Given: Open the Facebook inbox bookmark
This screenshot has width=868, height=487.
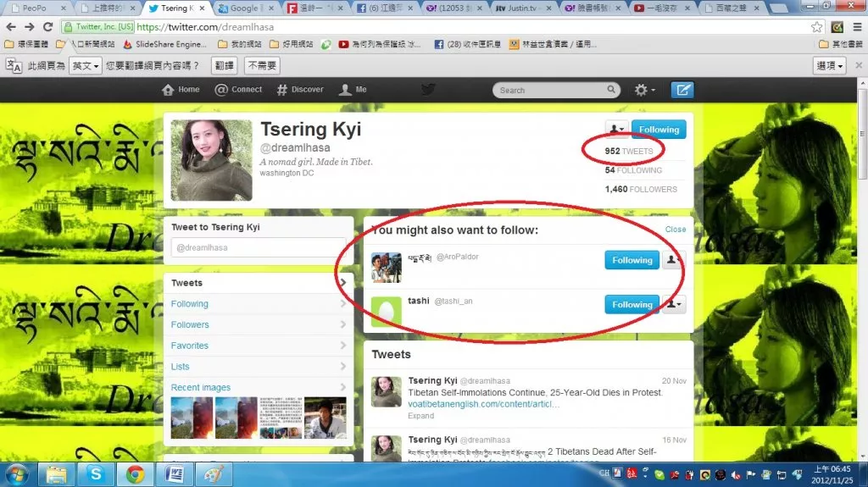Looking at the screenshot, I should (x=468, y=44).
